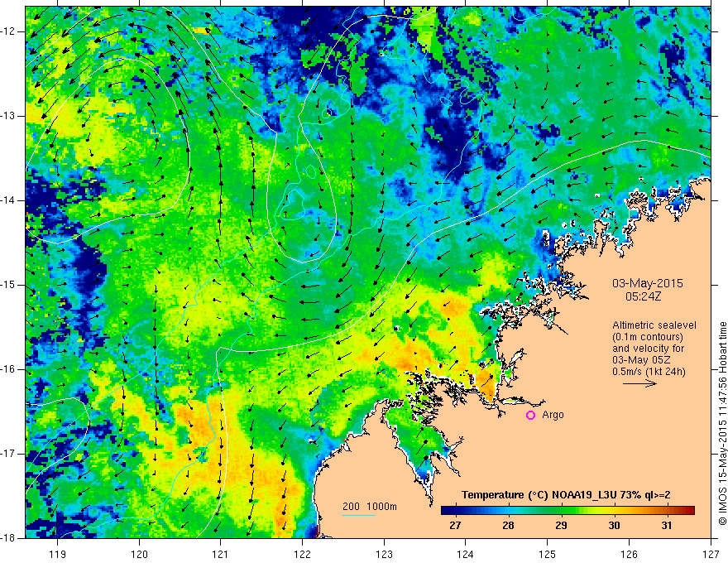This screenshot has height=563, width=728.
Task: Click '03-May 05Z' legend line
Action: pyautogui.click(x=641, y=360)
